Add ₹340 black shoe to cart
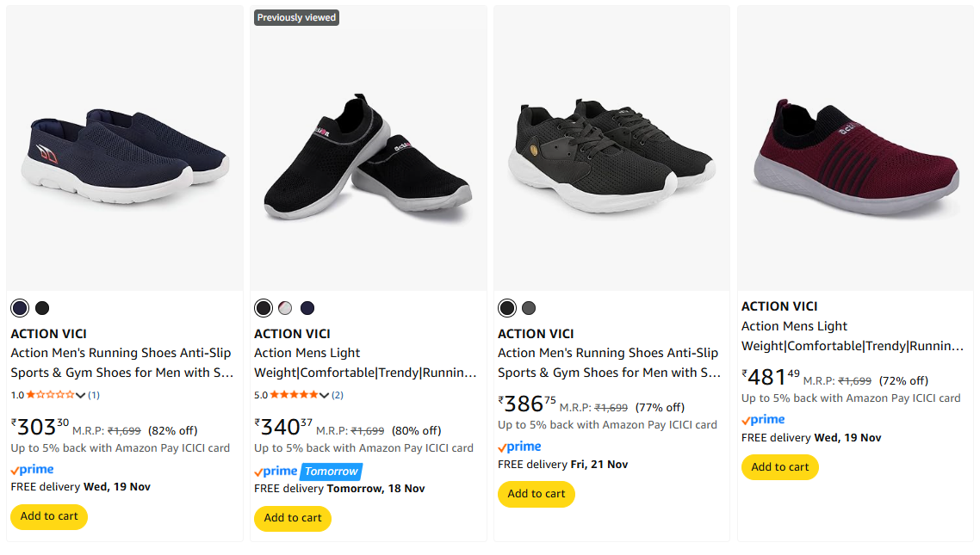 coord(293,518)
